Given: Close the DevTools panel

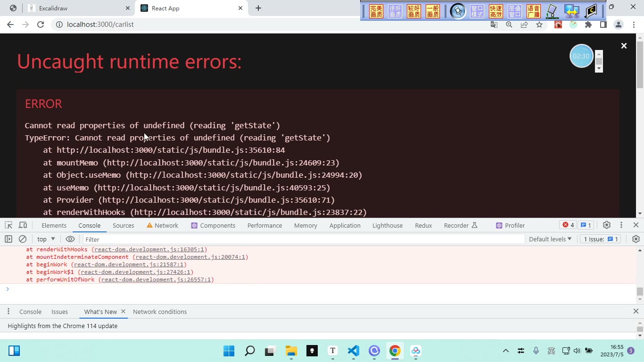Looking at the screenshot, I should tap(636, 225).
